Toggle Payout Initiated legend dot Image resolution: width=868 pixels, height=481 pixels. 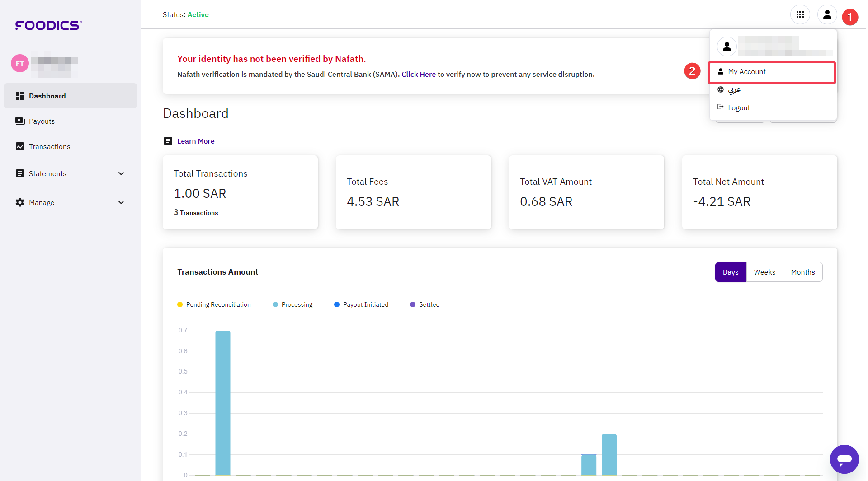337,304
